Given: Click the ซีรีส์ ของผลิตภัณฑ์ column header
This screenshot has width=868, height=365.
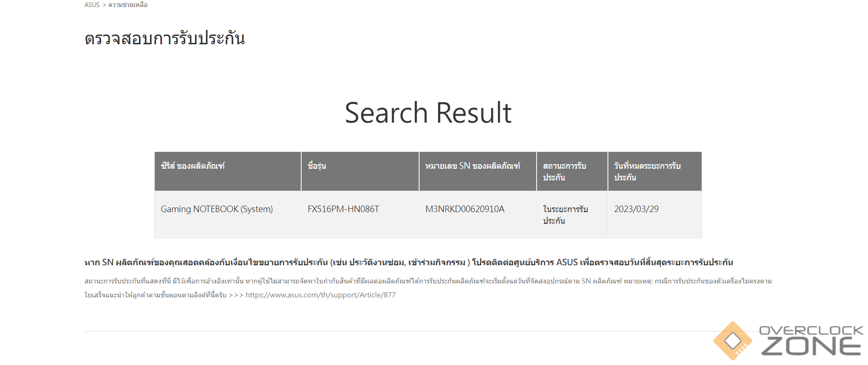Looking at the screenshot, I should [227, 171].
